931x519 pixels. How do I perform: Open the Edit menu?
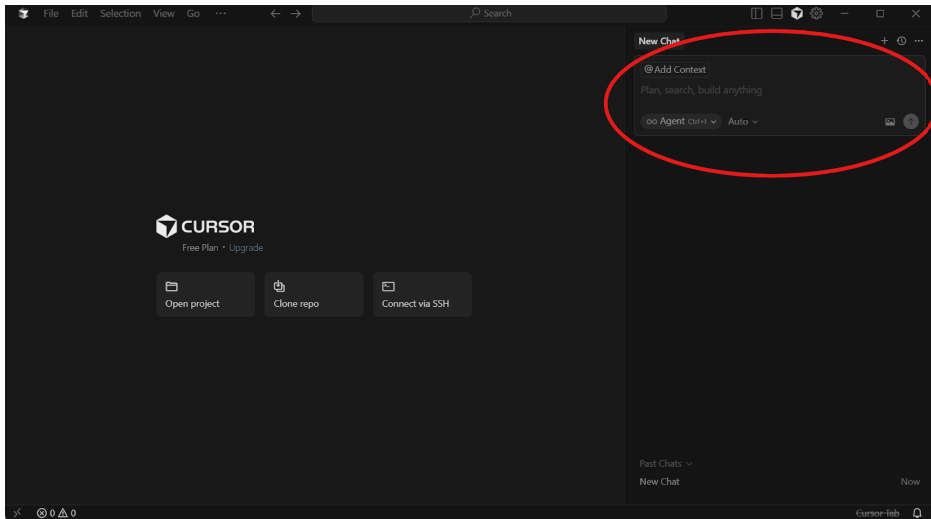[79, 13]
